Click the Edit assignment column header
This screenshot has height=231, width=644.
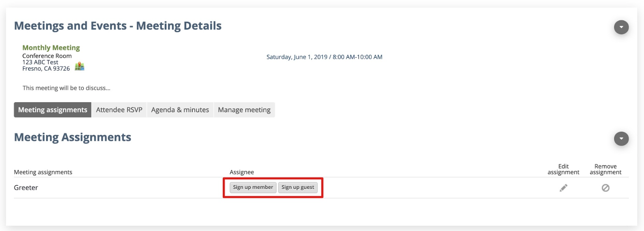563,169
